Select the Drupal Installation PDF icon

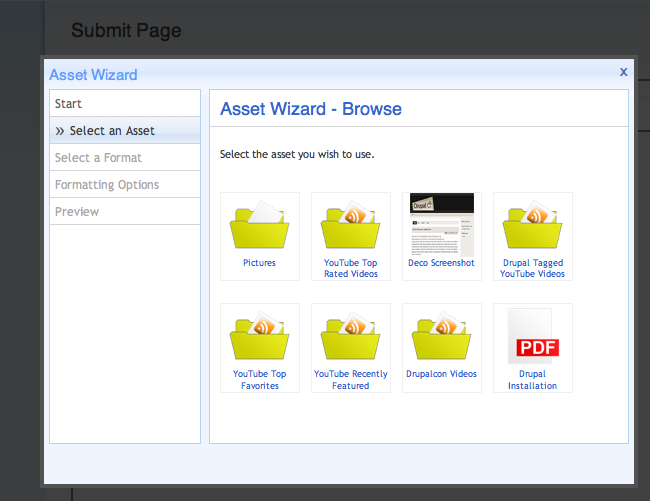(533, 336)
